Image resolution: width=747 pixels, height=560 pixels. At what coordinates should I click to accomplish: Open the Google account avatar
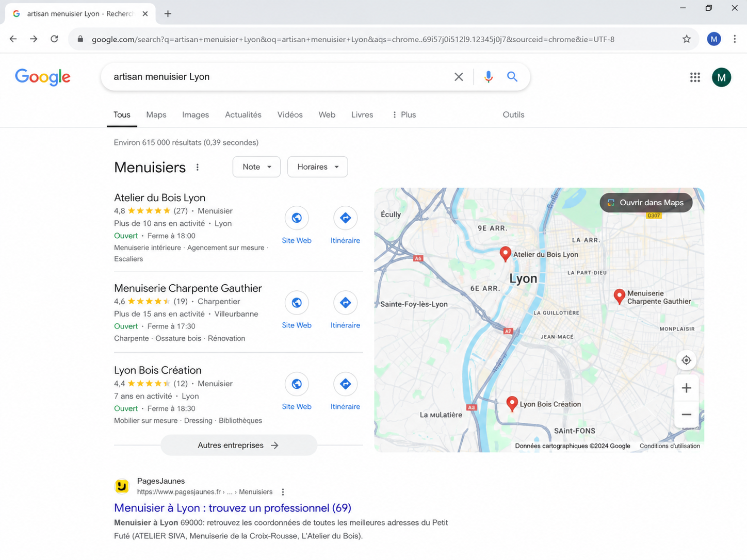point(721,77)
